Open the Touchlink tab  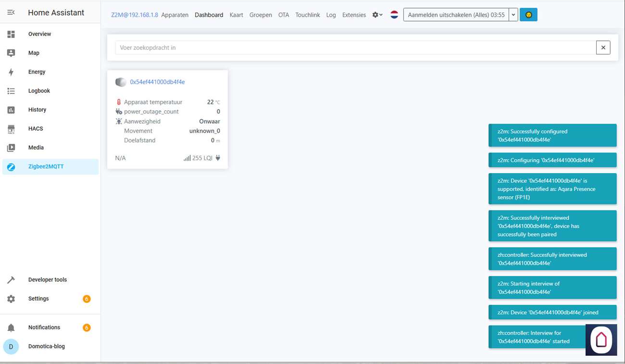[x=307, y=15]
